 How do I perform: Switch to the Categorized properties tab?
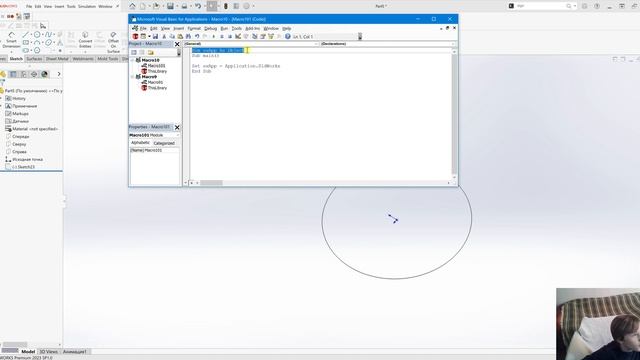(x=164, y=143)
